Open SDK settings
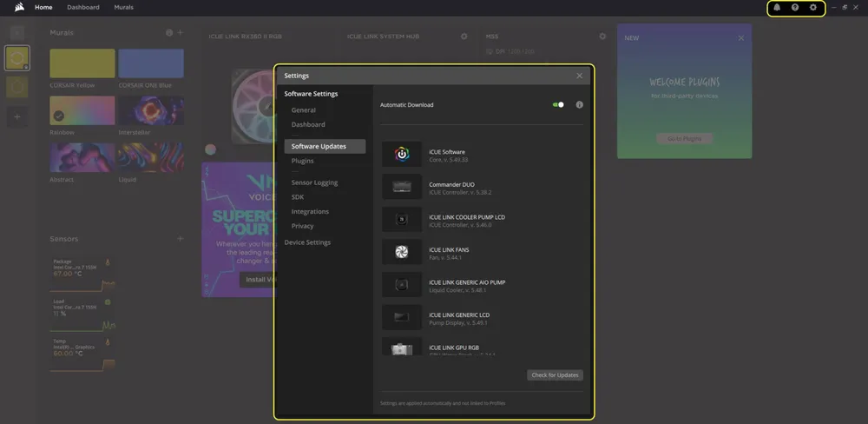 click(297, 197)
